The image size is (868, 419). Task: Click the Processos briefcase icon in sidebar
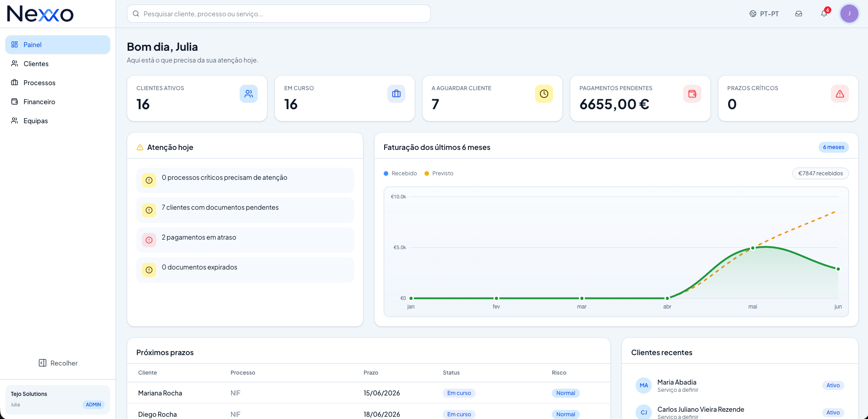(14, 82)
